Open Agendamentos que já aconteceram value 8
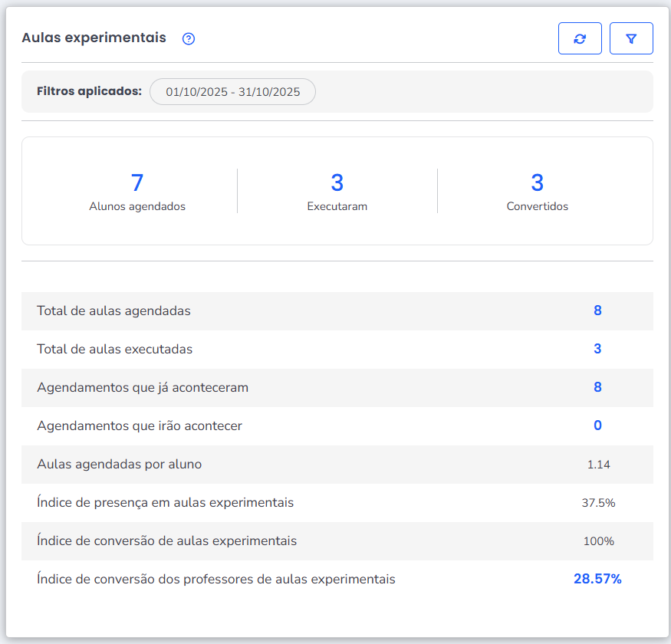This screenshot has height=644, width=671. [x=597, y=387]
